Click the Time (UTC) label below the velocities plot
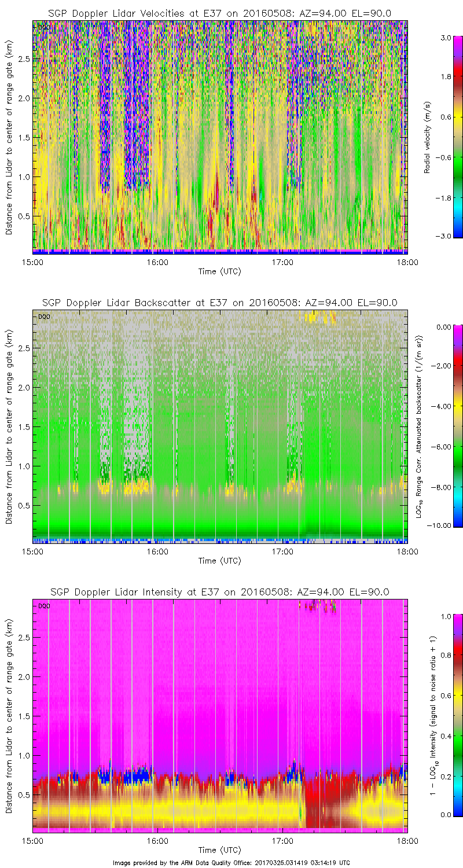Screen dimensions: 463x868 tap(219, 271)
